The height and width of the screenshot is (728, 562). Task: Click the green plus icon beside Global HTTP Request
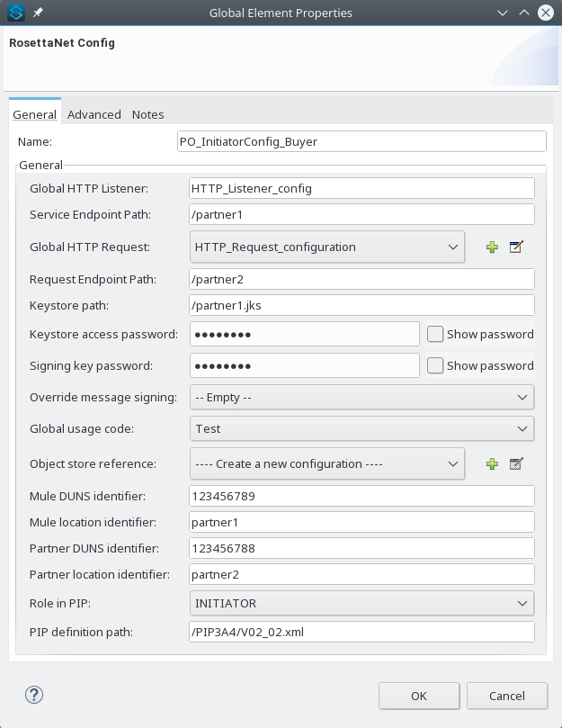pyautogui.click(x=492, y=247)
